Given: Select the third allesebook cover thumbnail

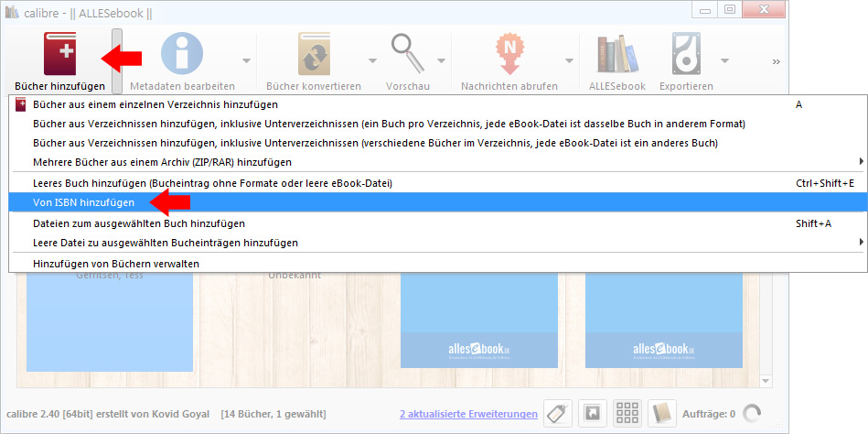Looking at the screenshot, I should (x=479, y=320).
